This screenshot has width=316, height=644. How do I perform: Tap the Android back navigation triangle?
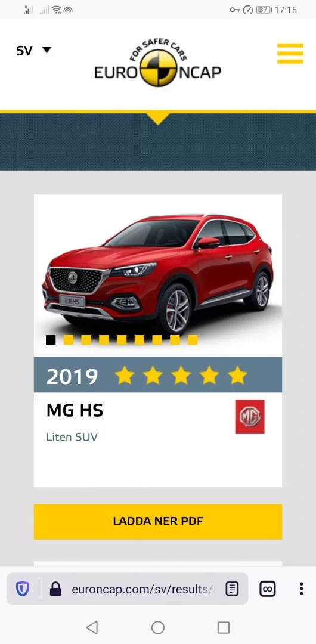click(92, 627)
